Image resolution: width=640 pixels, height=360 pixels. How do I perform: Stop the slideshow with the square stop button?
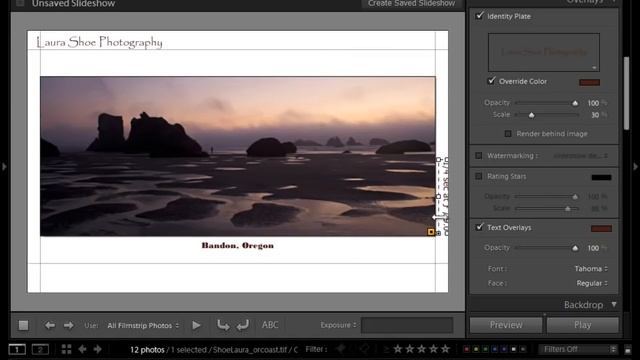pos(23,325)
